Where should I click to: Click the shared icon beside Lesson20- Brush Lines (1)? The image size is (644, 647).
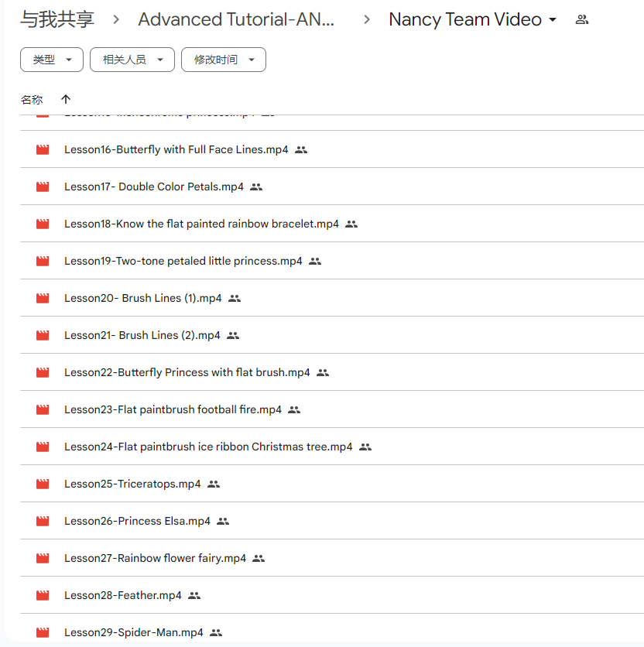[235, 298]
